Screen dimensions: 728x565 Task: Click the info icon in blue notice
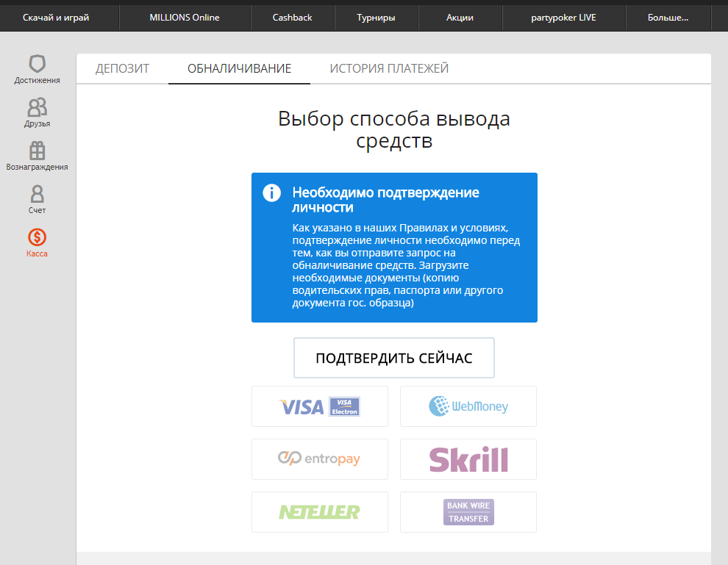[x=272, y=193]
